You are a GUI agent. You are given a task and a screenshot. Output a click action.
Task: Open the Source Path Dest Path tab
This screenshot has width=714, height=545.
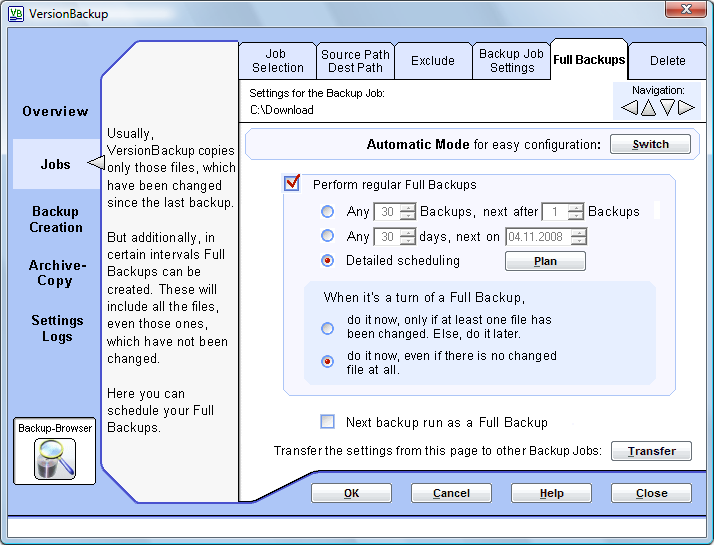point(355,61)
